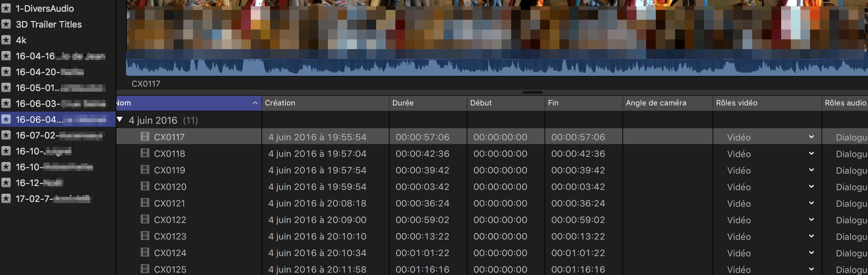Viewport: 868px width, 275px height.
Task: Open the Vidéo role dropdown for CX0125
Action: (812, 269)
